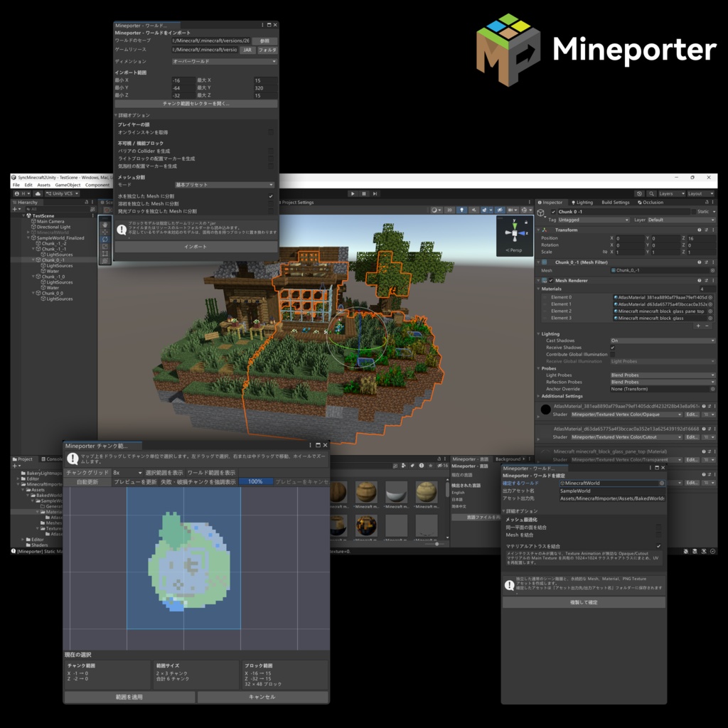
Task: Lock the Inspector panel
Action: tap(707, 203)
